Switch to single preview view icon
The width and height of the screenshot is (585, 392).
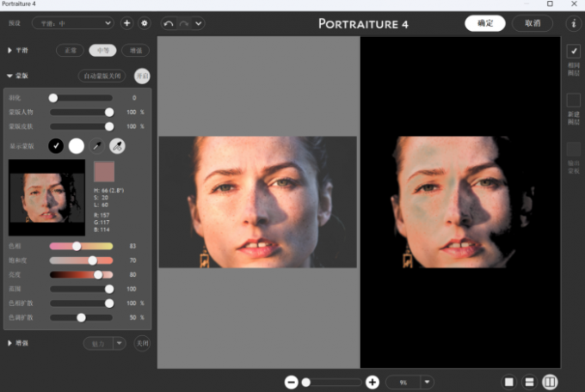[x=509, y=382]
